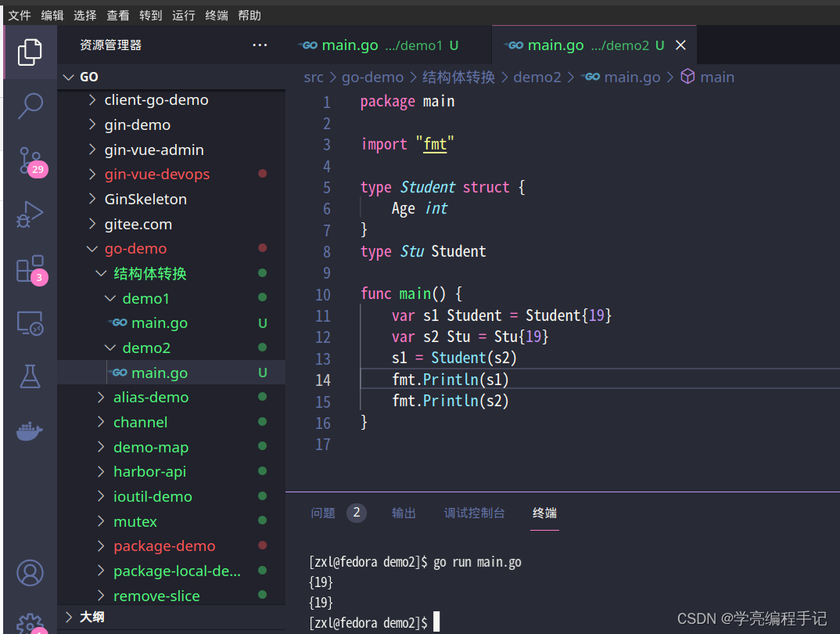Viewport: 840px width, 634px height.
Task: Open the 帮助 menu
Action: (249, 15)
